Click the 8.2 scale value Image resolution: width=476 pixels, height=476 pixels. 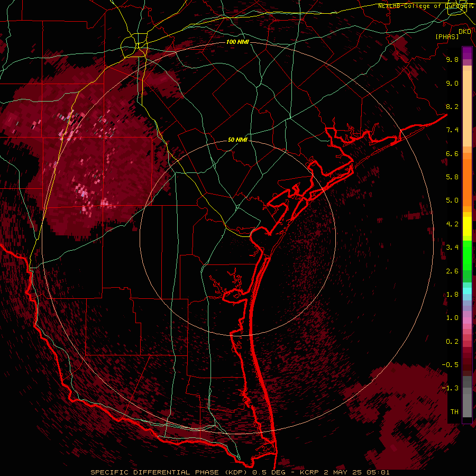pyautogui.click(x=452, y=106)
